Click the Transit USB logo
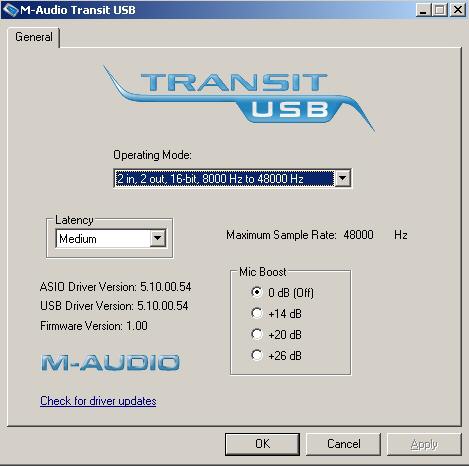 tap(239, 98)
